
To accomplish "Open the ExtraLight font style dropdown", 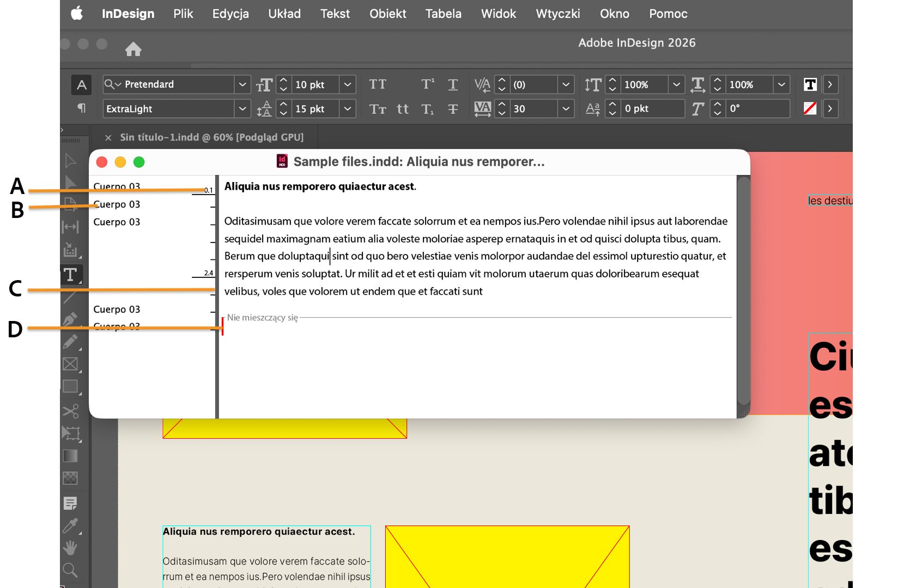I will [242, 109].
